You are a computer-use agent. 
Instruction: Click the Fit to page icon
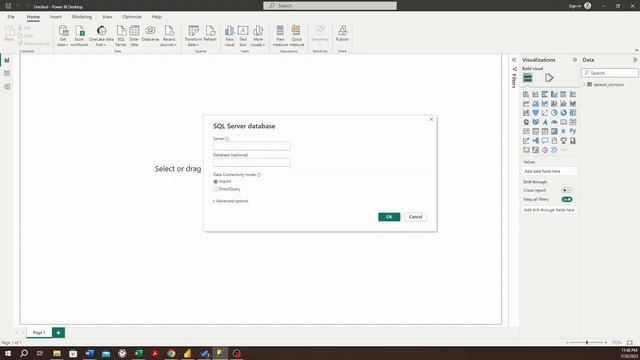click(x=630, y=342)
